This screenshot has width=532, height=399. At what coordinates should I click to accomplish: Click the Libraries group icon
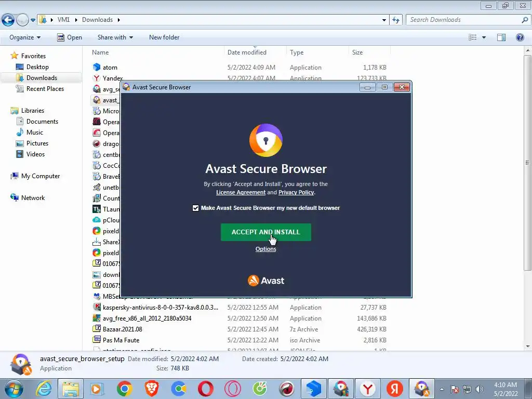[x=14, y=111]
